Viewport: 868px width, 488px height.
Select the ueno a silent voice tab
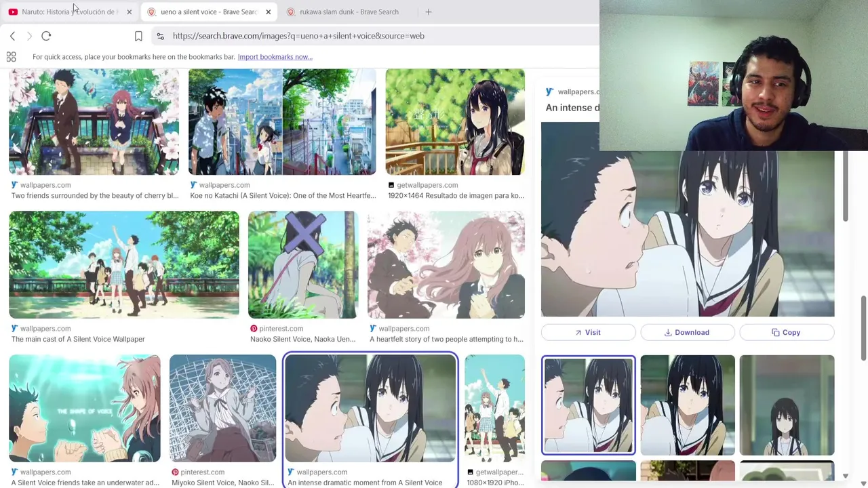(209, 12)
